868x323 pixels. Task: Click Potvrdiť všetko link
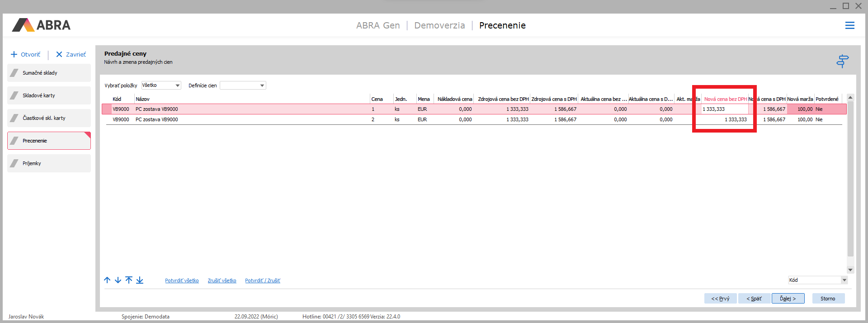[182, 280]
